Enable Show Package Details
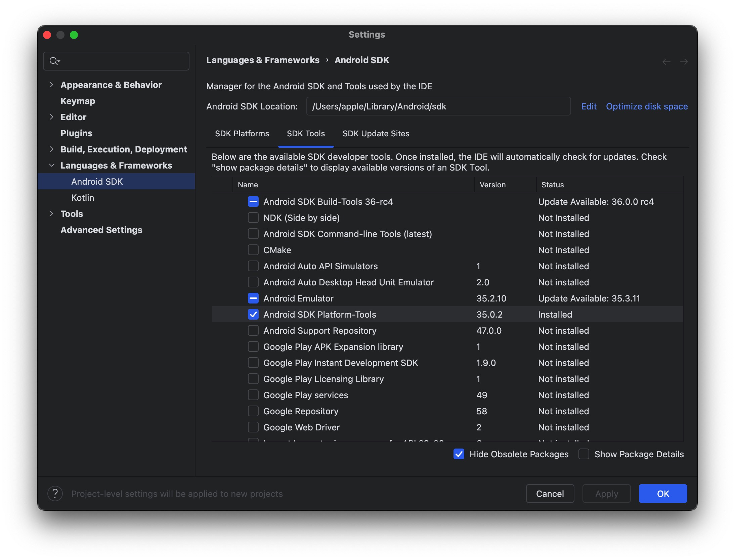The height and width of the screenshot is (560, 735). (584, 454)
